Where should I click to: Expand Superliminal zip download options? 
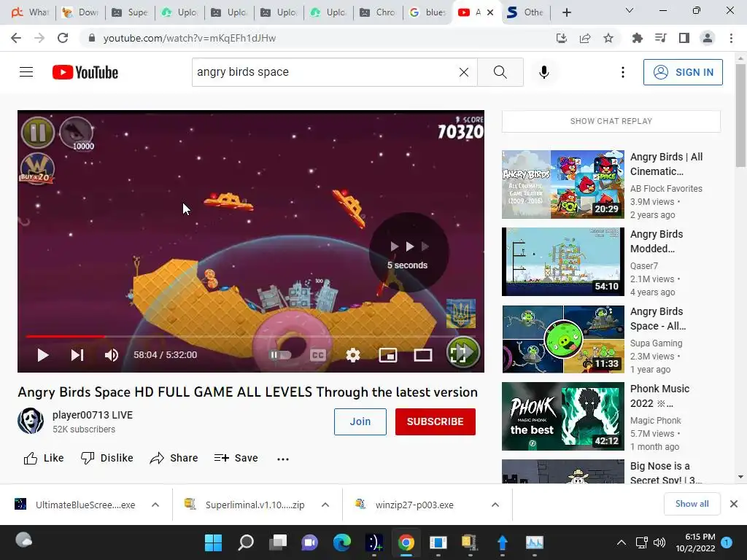pos(325,505)
